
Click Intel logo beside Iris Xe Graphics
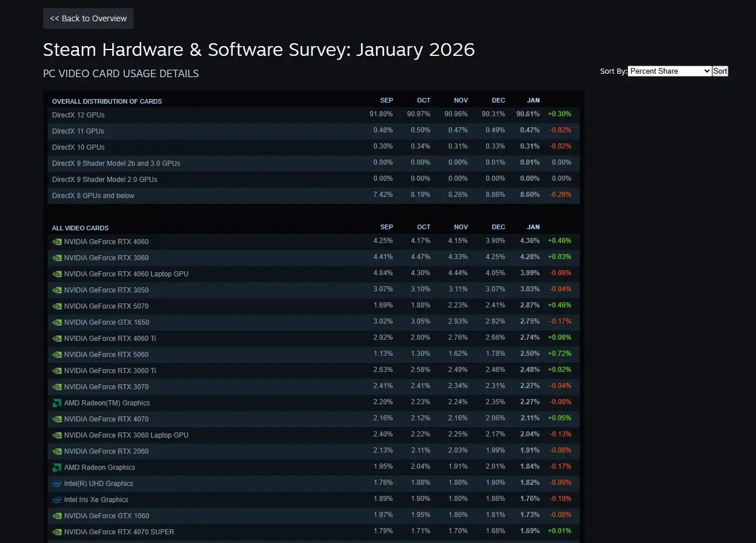57,500
